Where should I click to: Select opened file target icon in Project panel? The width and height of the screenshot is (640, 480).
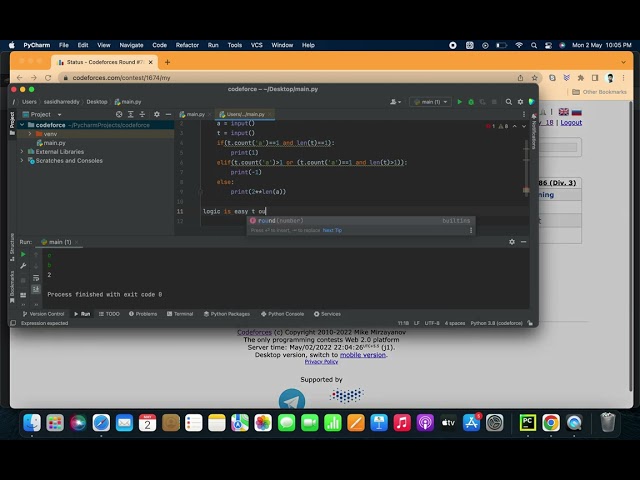click(119, 114)
